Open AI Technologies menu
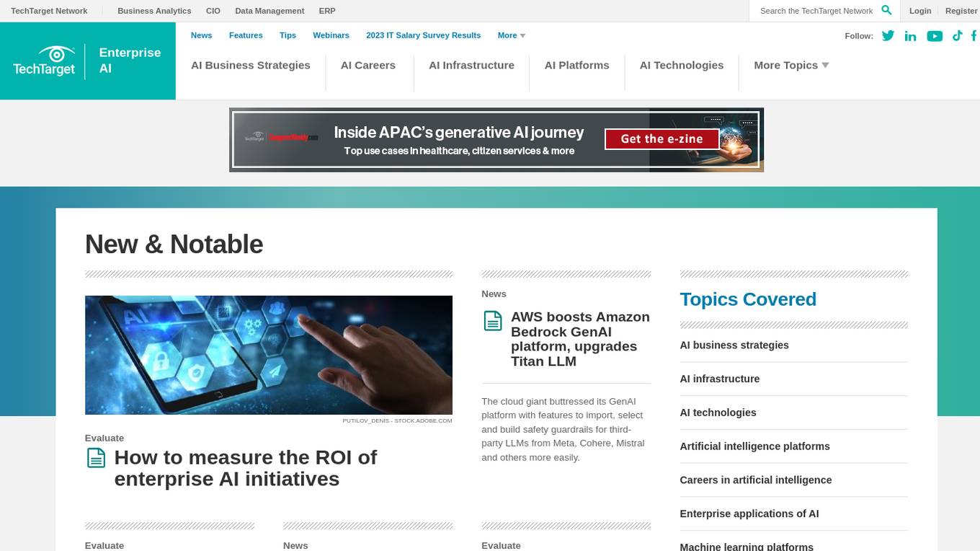The image size is (980, 551). click(x=682, y=65)
